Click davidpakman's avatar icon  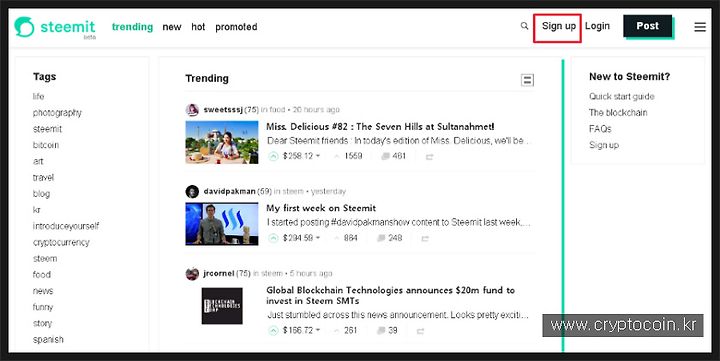tap(192, 192)
